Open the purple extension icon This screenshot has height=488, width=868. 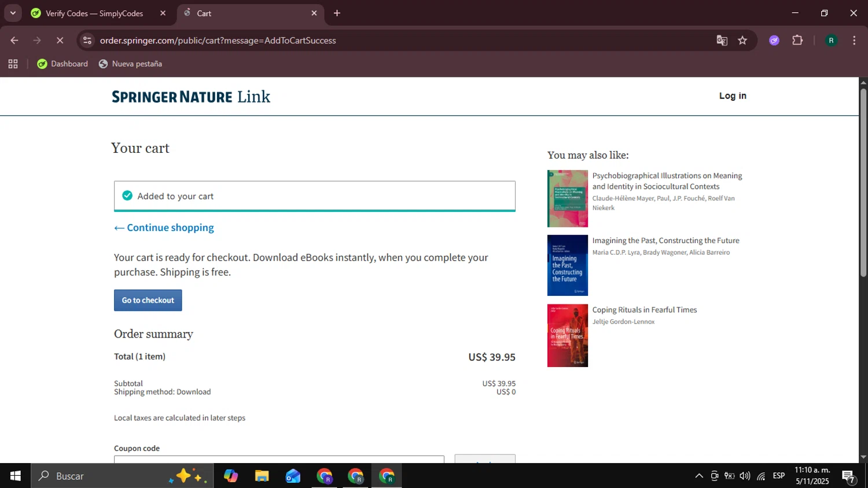(774, 41)
